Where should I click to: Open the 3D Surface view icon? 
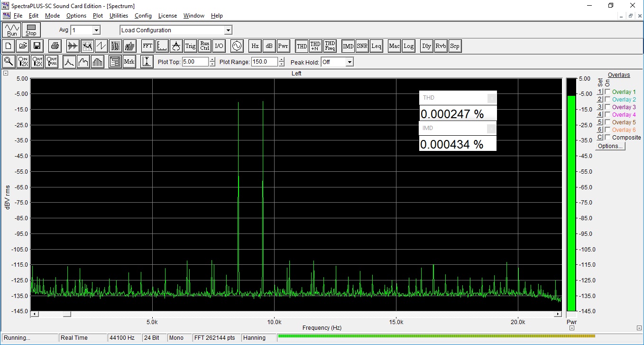click(129, 46)
